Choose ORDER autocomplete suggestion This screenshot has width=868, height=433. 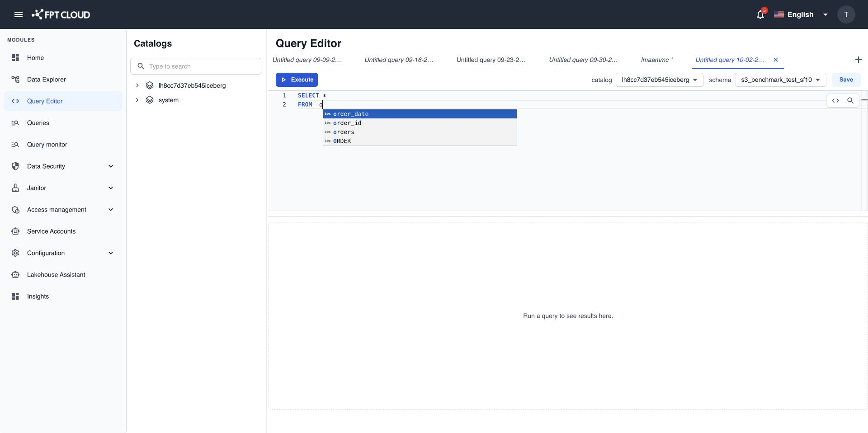tap(420, 141)
